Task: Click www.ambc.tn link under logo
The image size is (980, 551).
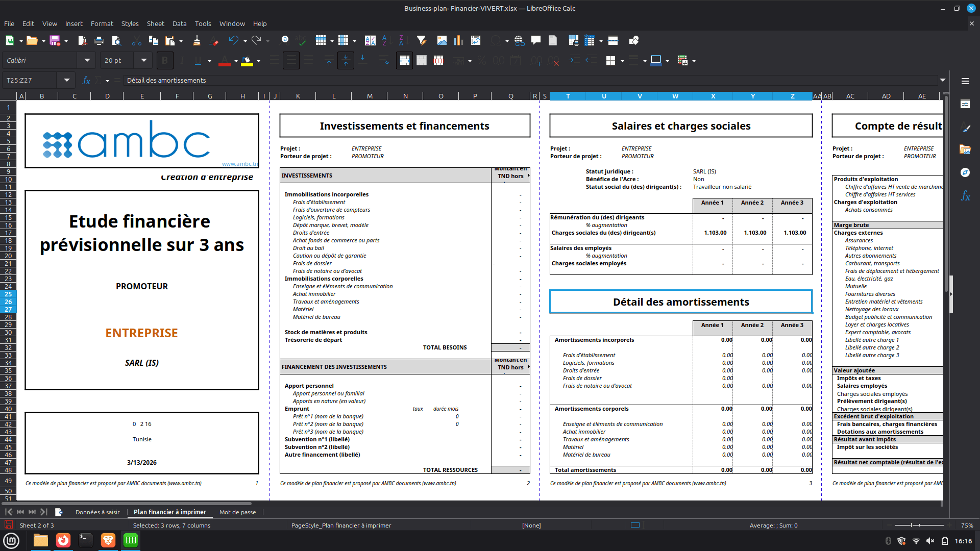Action: pos(239,164)
